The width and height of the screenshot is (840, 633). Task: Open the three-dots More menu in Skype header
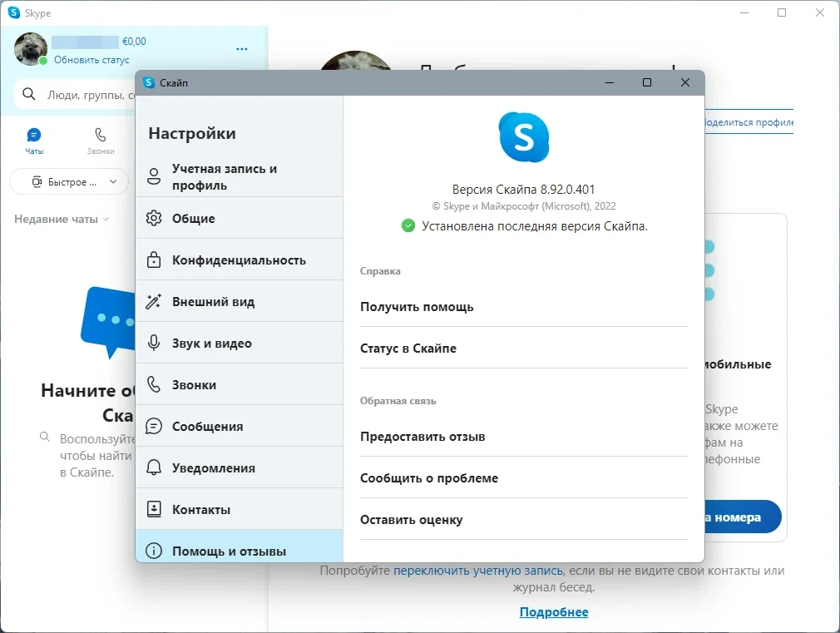coord(242,49)
